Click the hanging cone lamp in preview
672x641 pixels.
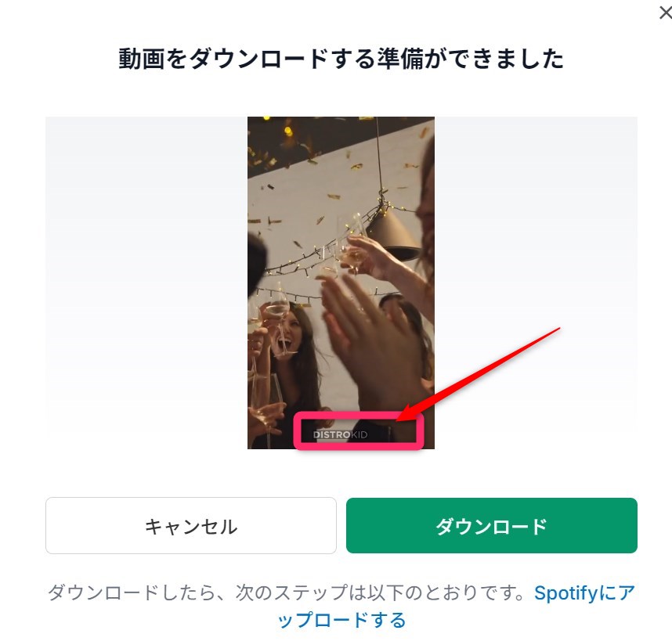pos(394,236)
